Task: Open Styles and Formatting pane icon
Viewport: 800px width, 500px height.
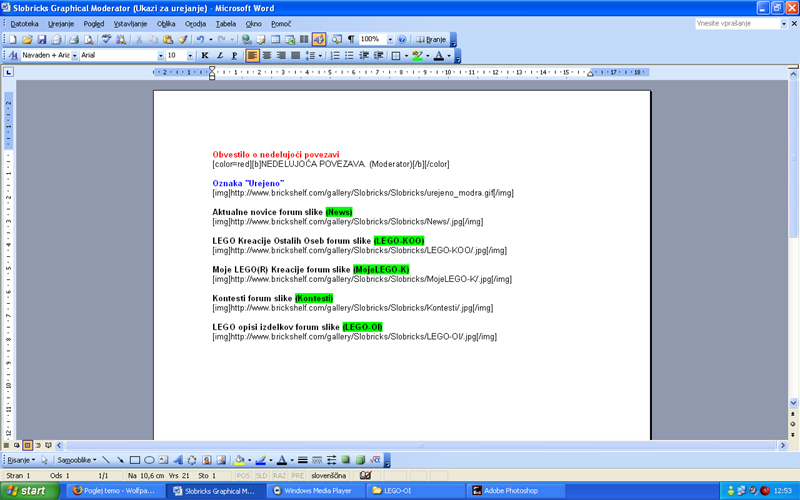Action: tap(13, 55)
